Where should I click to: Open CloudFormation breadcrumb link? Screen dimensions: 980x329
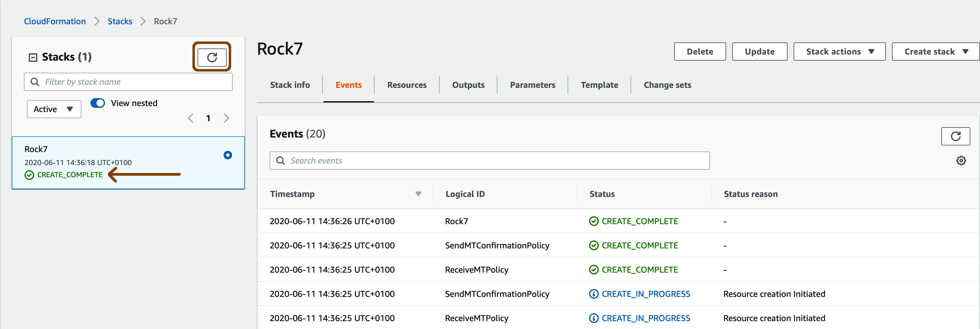click(x=55, y=21)
